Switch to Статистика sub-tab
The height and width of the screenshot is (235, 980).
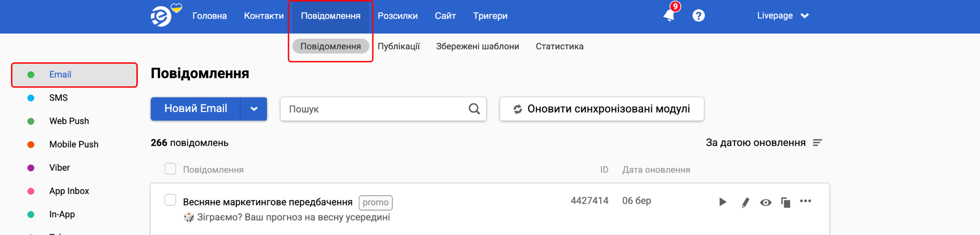pos(559,46)
